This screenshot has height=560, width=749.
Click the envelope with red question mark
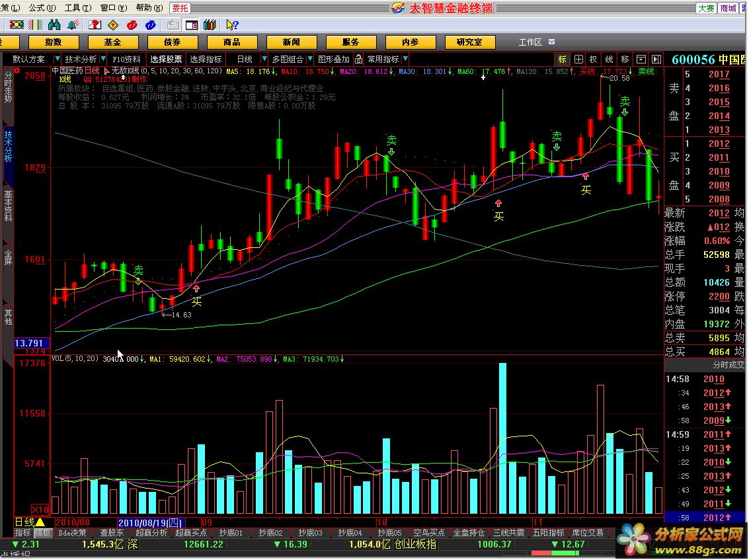[95, 25]
